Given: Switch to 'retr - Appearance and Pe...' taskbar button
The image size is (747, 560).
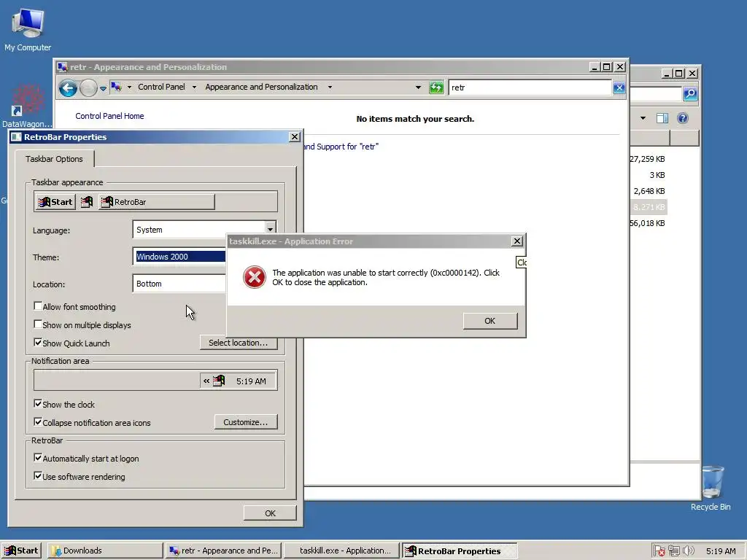Looking at the screenshot, I should point(223,551).
